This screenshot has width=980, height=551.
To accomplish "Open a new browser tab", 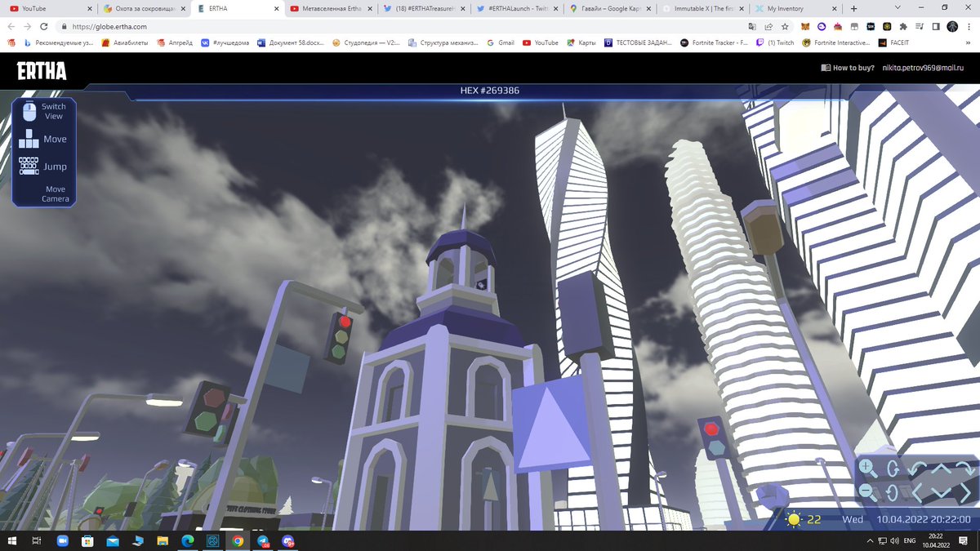I will pos(854,8).
